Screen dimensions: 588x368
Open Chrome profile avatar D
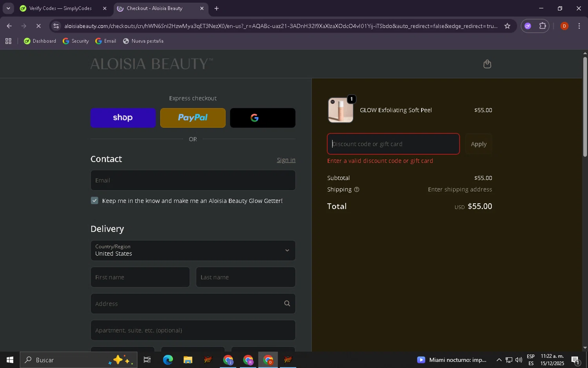click(x=564, y=26)
